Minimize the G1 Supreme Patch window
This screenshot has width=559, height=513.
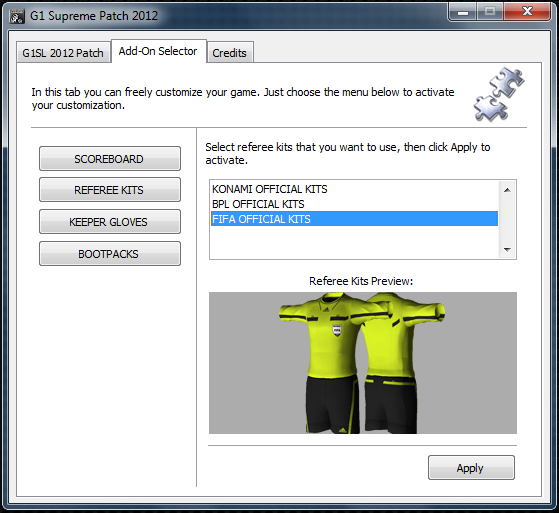pyautogui.click(x=463, y=12)
